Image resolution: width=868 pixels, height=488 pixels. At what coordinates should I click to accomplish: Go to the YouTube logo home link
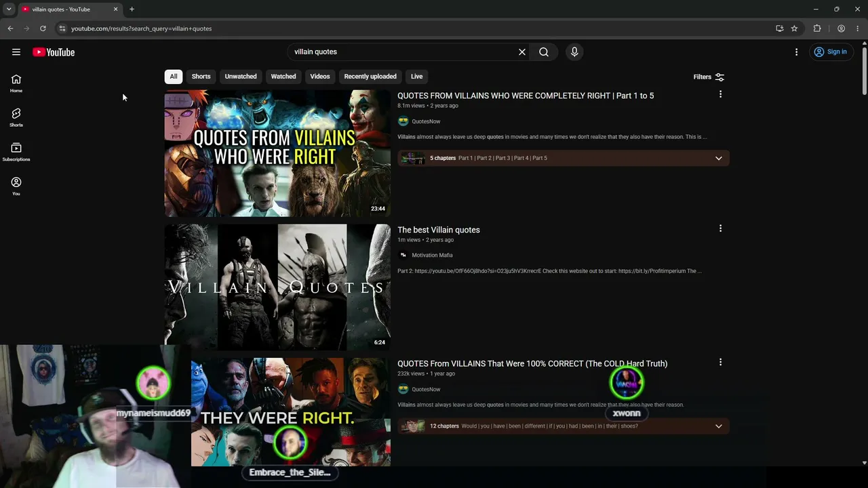54,52
